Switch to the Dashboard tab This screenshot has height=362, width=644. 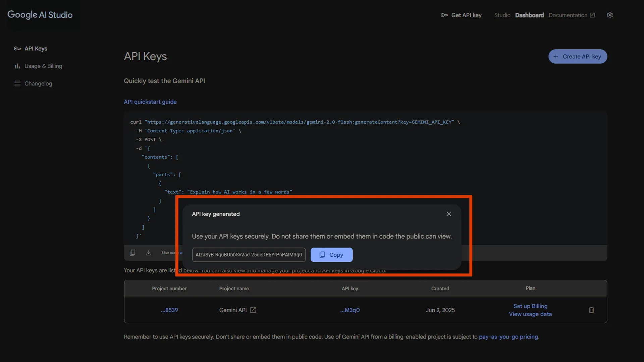(x=529, y=15)
